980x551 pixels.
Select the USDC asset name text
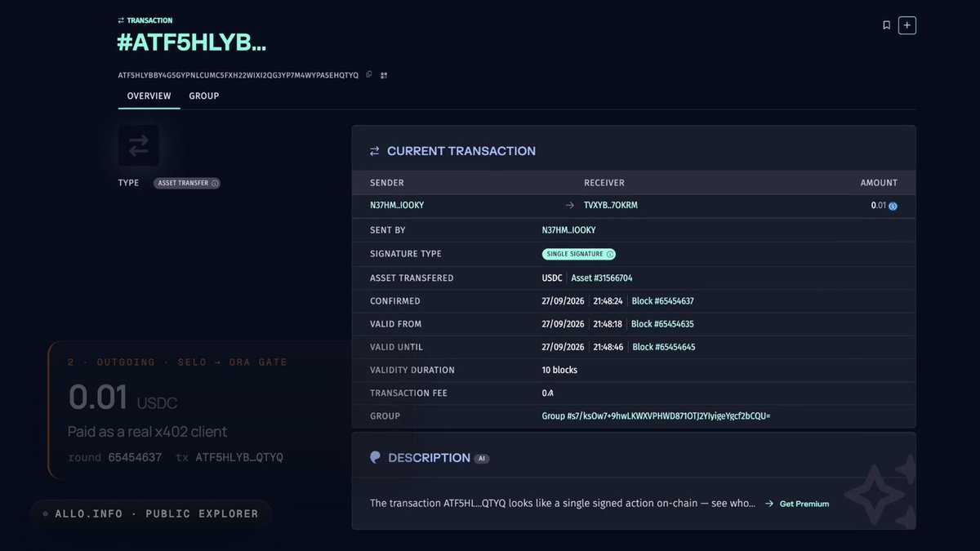[552, 278]
